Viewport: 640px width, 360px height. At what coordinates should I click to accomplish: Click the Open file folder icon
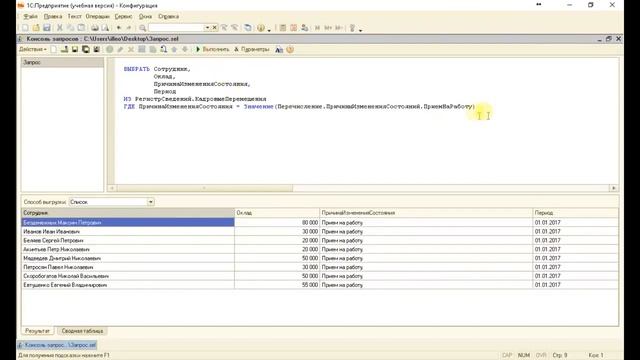[x=36, y=28]
